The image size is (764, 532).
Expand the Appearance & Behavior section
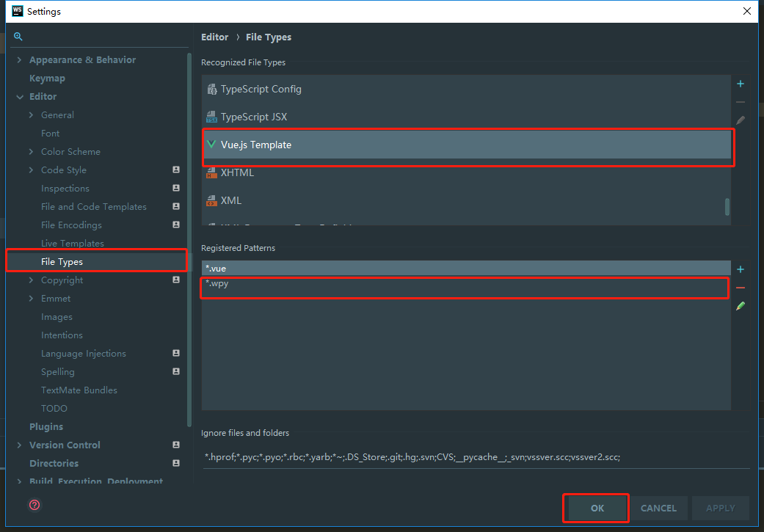(20, 60)
